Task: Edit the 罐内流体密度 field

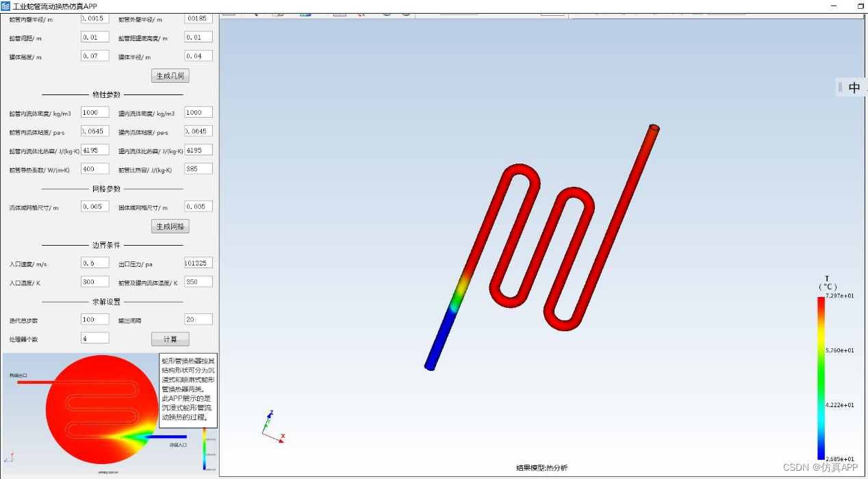Action: tap(199, 112)
